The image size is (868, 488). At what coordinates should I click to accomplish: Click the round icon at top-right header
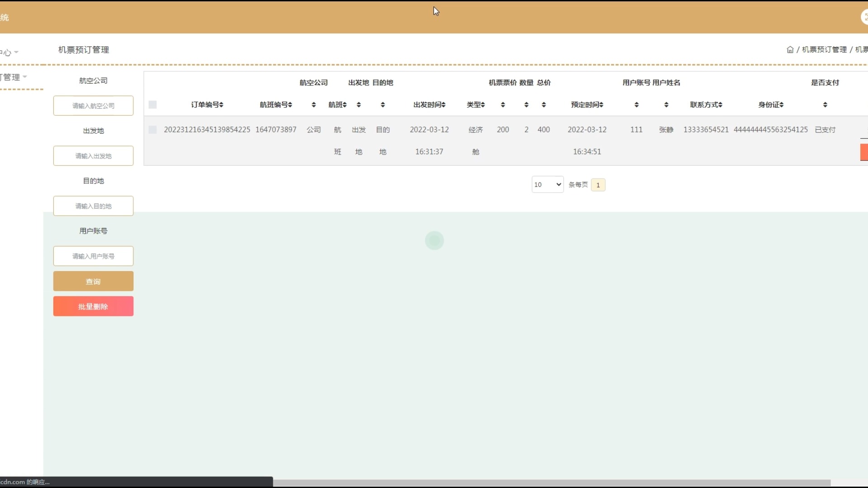pos(865,17)
